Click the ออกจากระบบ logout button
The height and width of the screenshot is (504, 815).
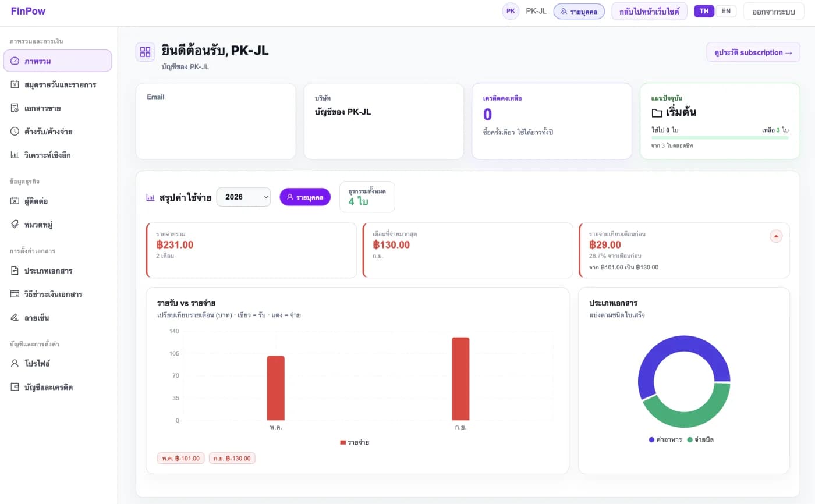[x=774, y=11]
